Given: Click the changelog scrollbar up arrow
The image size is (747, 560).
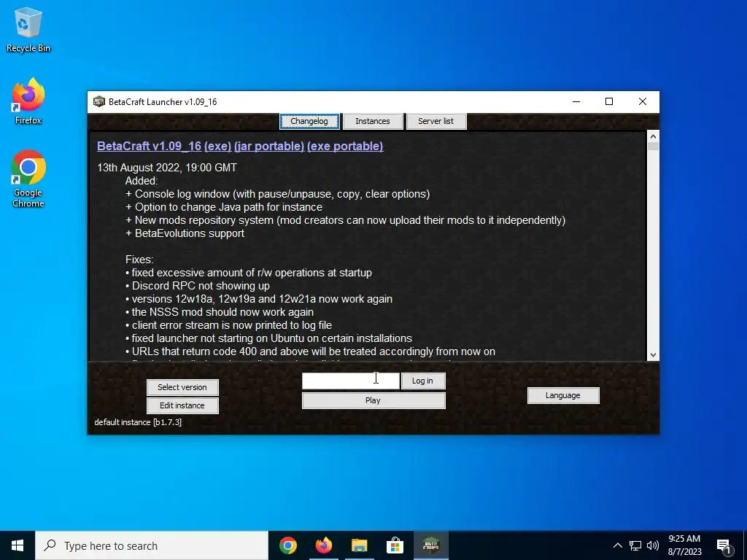Looking at the screenshot, I should pos(653,136).
